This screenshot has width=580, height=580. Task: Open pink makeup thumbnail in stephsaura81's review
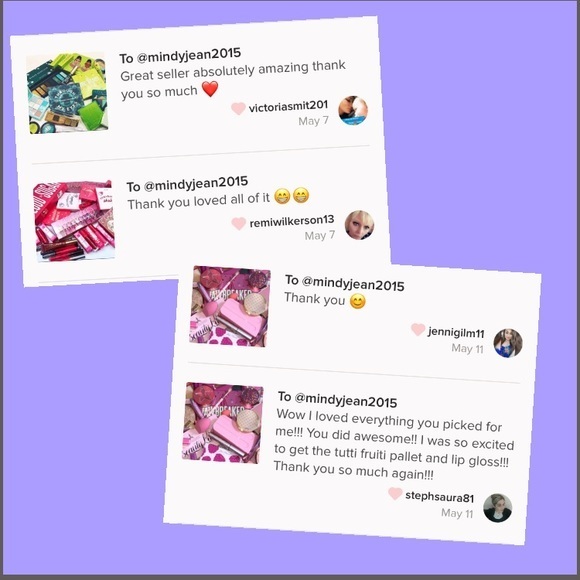point(223,423)
